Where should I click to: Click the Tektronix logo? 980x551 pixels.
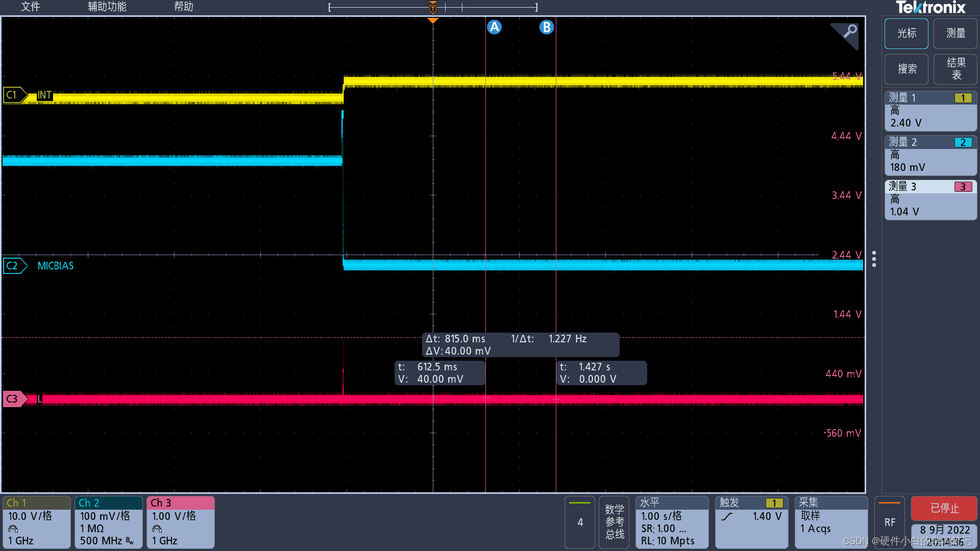coord(930,8)
